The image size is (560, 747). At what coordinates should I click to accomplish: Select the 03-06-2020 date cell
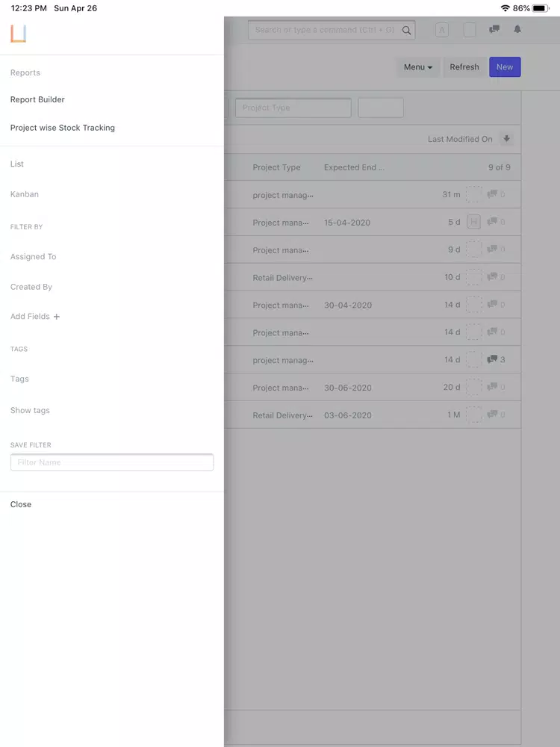point(348,415)
